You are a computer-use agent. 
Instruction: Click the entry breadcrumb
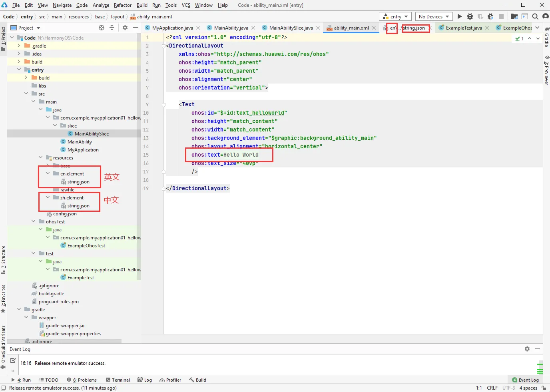click(x=27, y=17)
